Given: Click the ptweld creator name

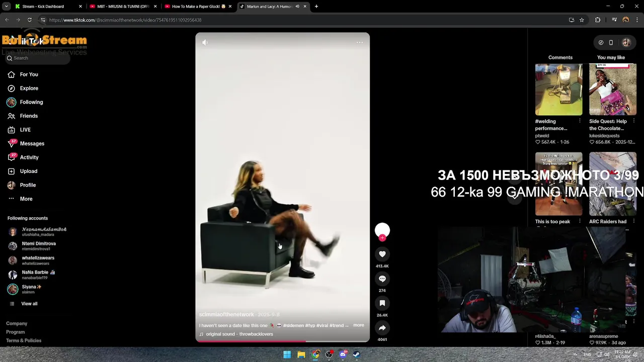Looking at the screenshot, I should point(542,136).
